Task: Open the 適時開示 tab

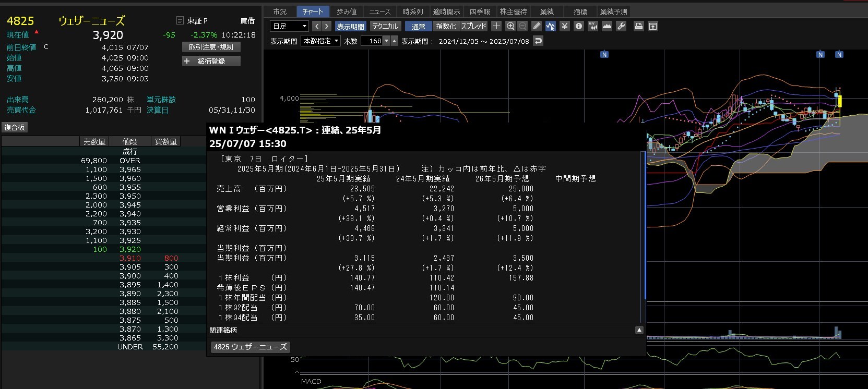Action: (x=447, y=11)
